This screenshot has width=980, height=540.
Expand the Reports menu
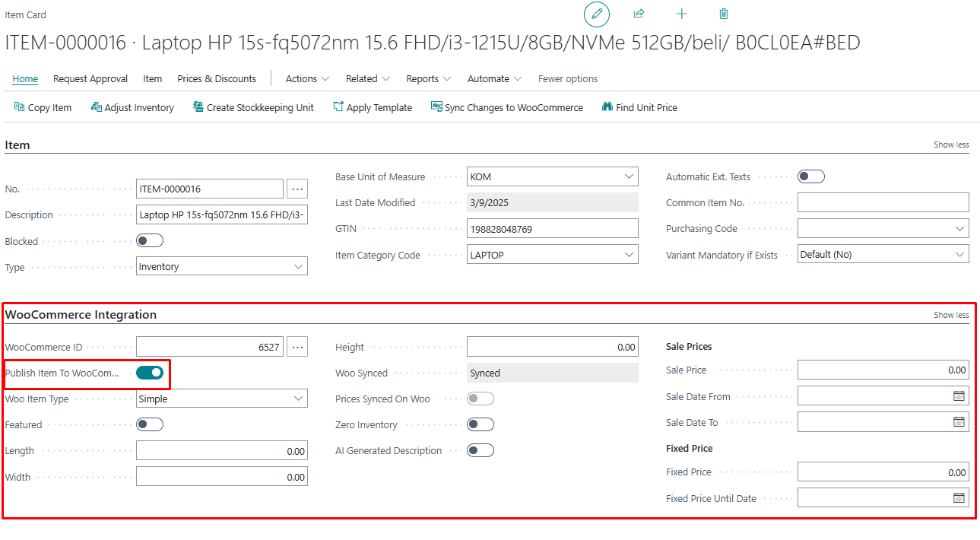coord(429,79)
